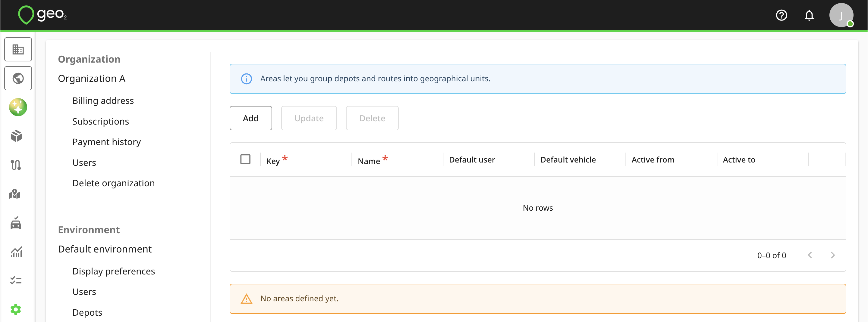Open the sparkle AI assistant icon
This screenshot has width=868, height=322.
coord(18,107)
